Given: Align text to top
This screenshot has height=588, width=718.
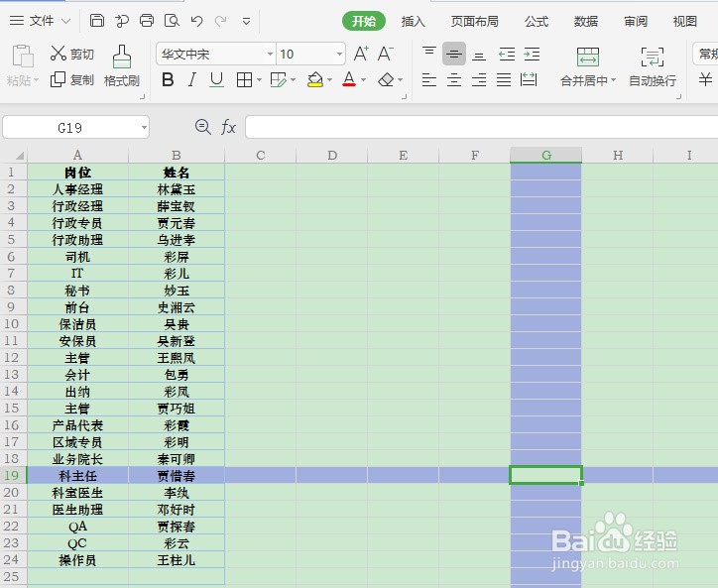Looking at the screenshot, I should (x=429, y=54).
